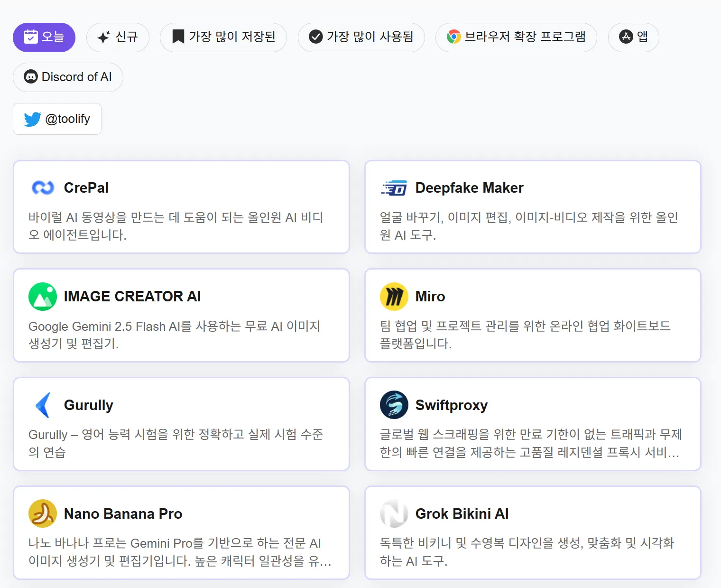Open the Nano Banana Pro title
The width and height of the screenshot is (721, 588).
click(x=123, y=514)
